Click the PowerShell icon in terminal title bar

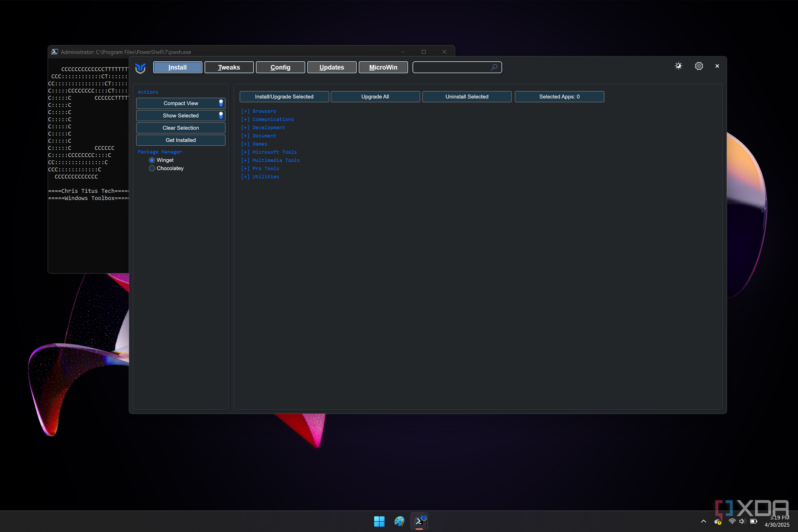[x=55, y=52]
